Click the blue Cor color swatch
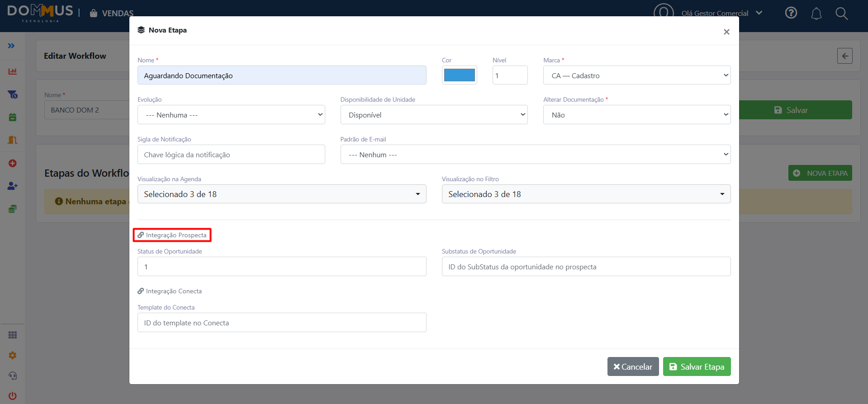The image size is (868, 404). point(460,75)
